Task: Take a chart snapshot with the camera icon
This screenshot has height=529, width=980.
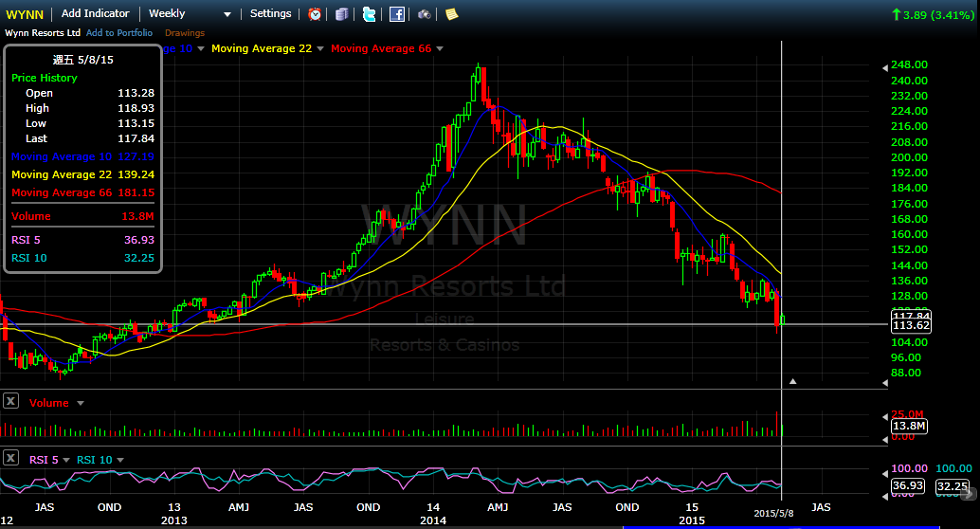Action: [425, 14]
